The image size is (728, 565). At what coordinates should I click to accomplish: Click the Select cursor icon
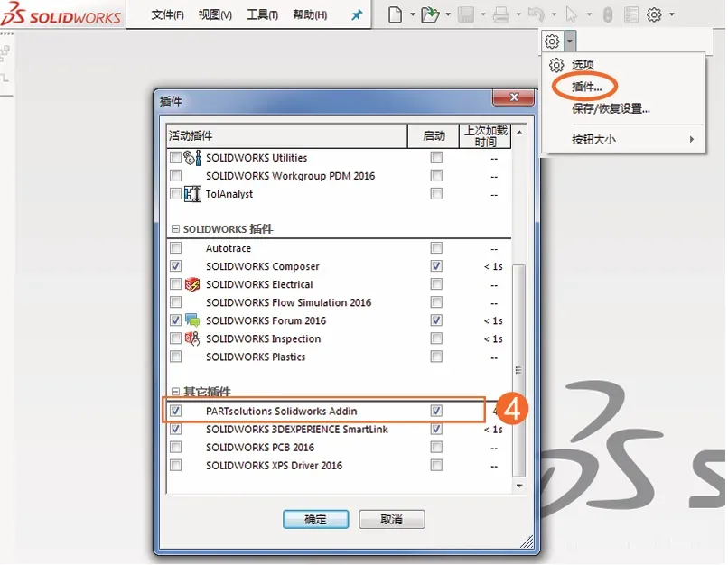pyautogui.click(x=572, y=14)
